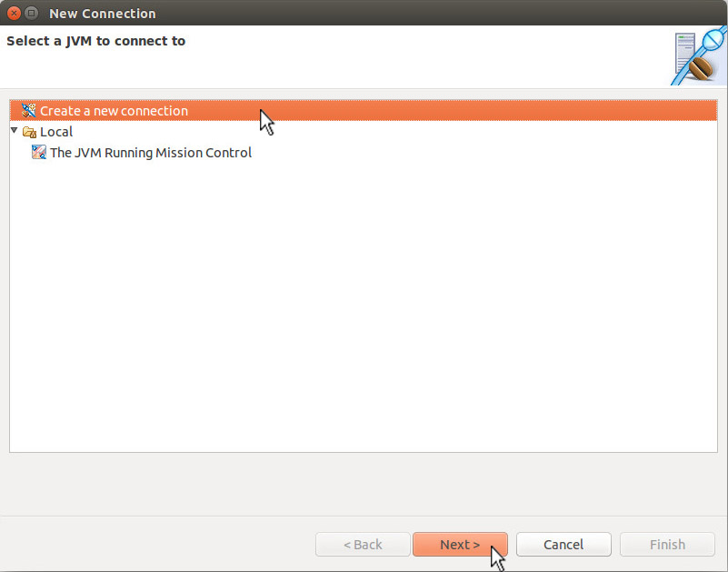The width and height of the screenshot is (728, 572).
Task: Dismiss dialog using the Cancel button
Action: (563, 544)
